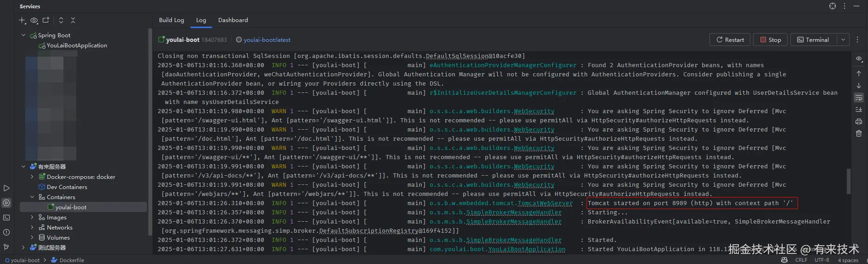Collapse all nodes in Services tree
Image resolution: width=868 pixels, height=264 pixels.
pos(73,20)
